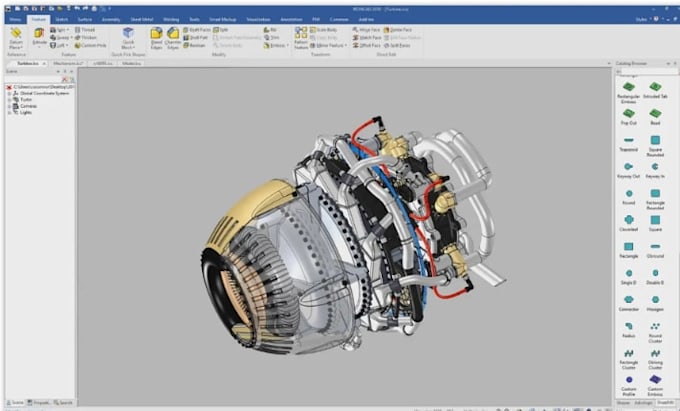This screenshot has height=411, width=680.
Task: Expand the Global Coordinate System node
Action: coord(10,93)
